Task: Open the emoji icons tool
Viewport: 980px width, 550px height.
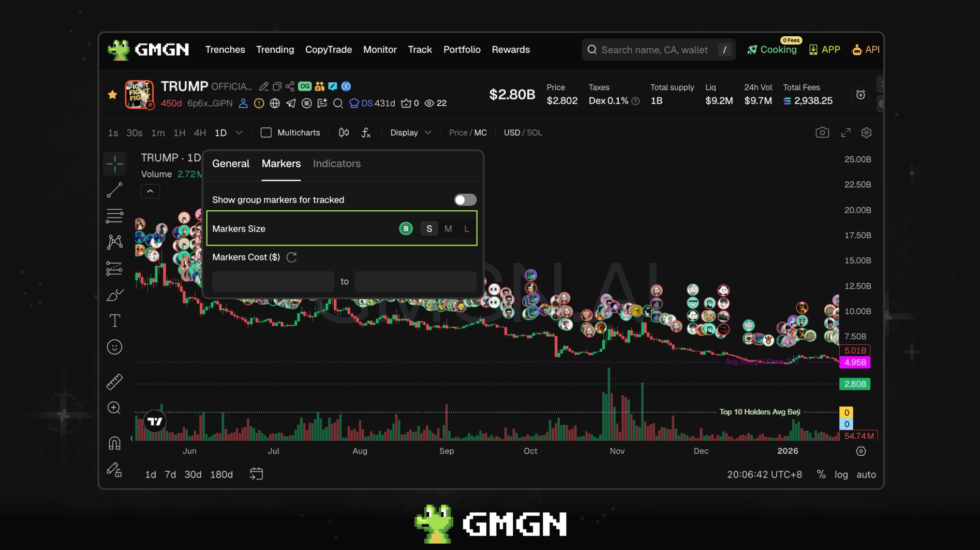Action: tap(115, 346)
